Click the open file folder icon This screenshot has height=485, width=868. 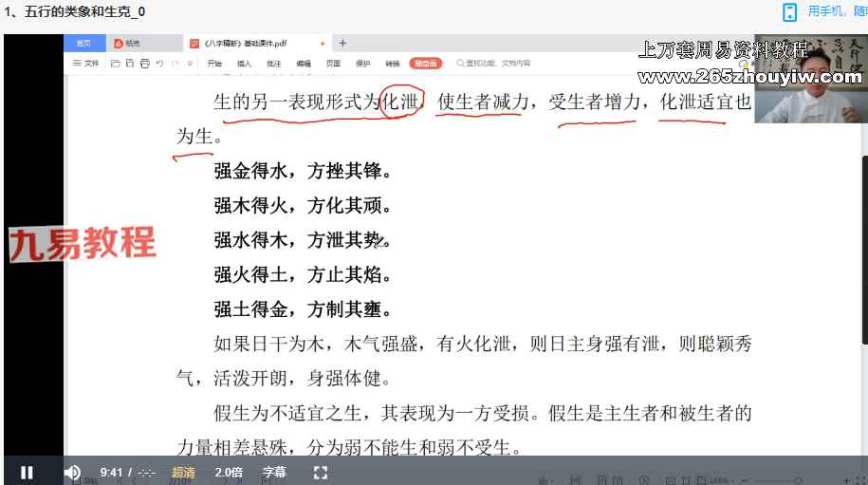115,64
